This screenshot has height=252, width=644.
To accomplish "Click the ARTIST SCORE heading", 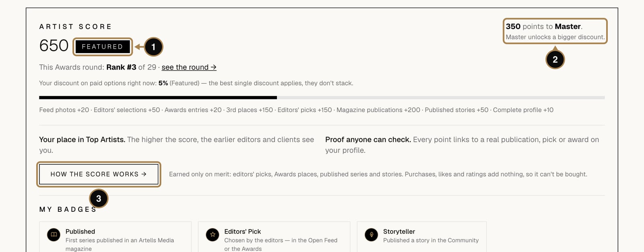I will pos(76,27).
